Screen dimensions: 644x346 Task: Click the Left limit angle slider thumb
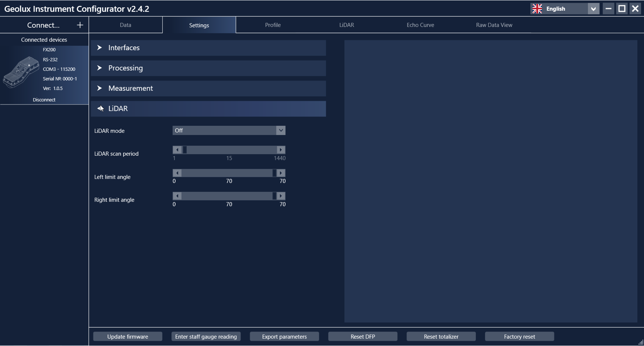point(274,173)
